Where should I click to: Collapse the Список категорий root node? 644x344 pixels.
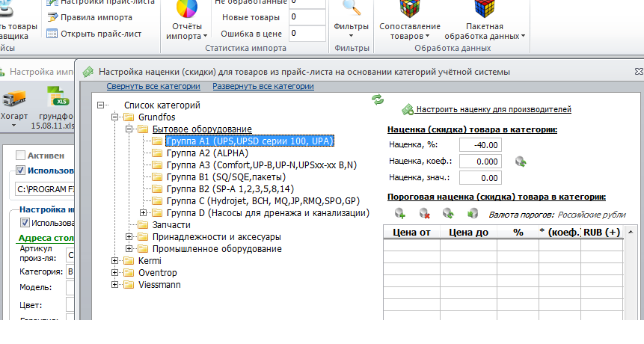[x=101, y=105]
